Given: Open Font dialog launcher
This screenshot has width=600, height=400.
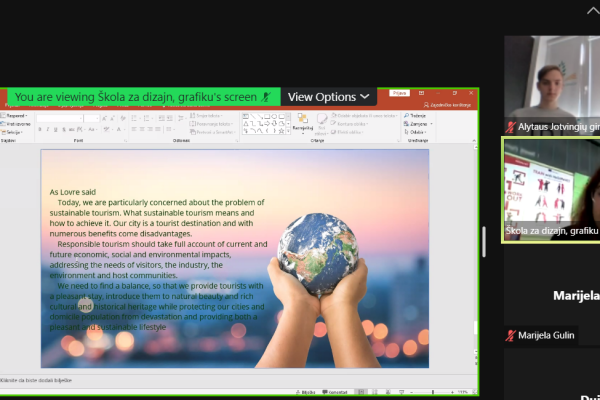Looking at the screenshot, I should pyautogui.click(x=125, y=140).
